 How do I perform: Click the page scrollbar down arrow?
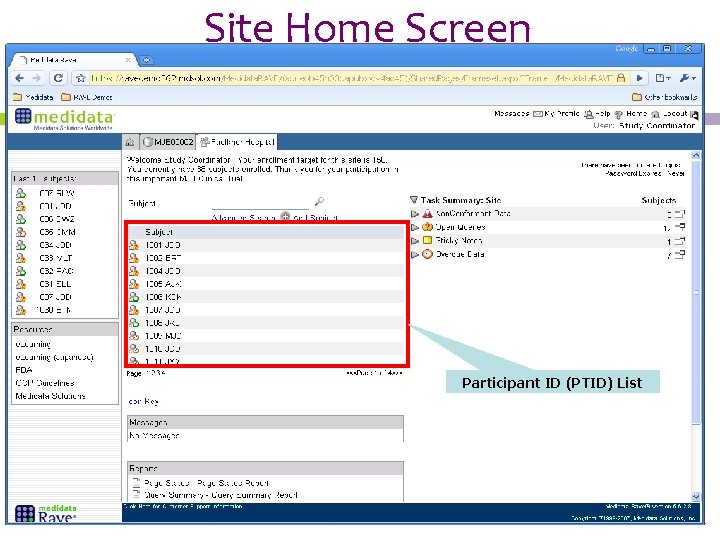coord(696,496)
